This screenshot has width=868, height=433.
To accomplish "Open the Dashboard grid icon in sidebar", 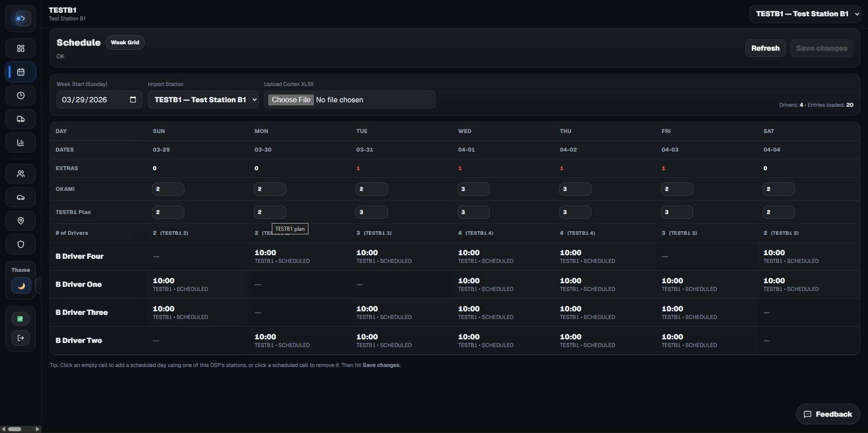I will [20, 48].
